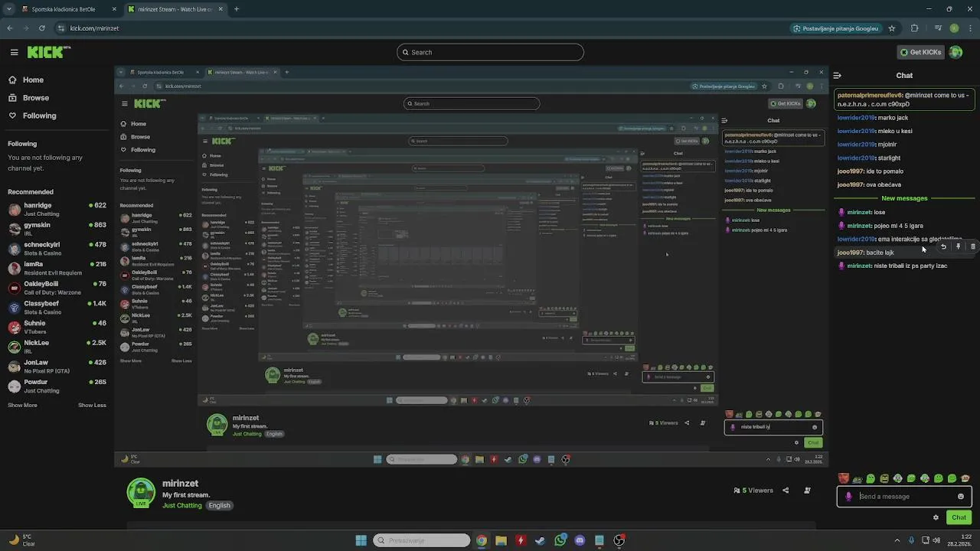Click the weather widget in taskbar
The height and width of the screenshot is (551, 980).
[21, 540]
